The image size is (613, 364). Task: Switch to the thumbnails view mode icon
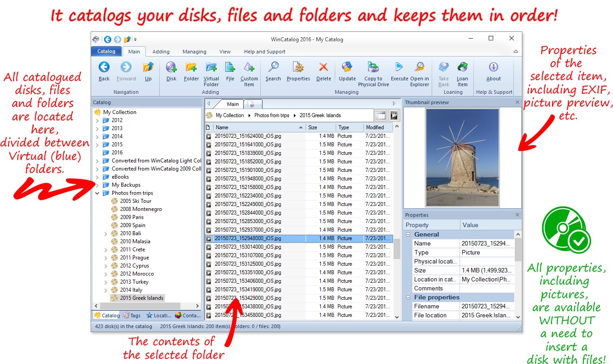[x=394, y=115]
